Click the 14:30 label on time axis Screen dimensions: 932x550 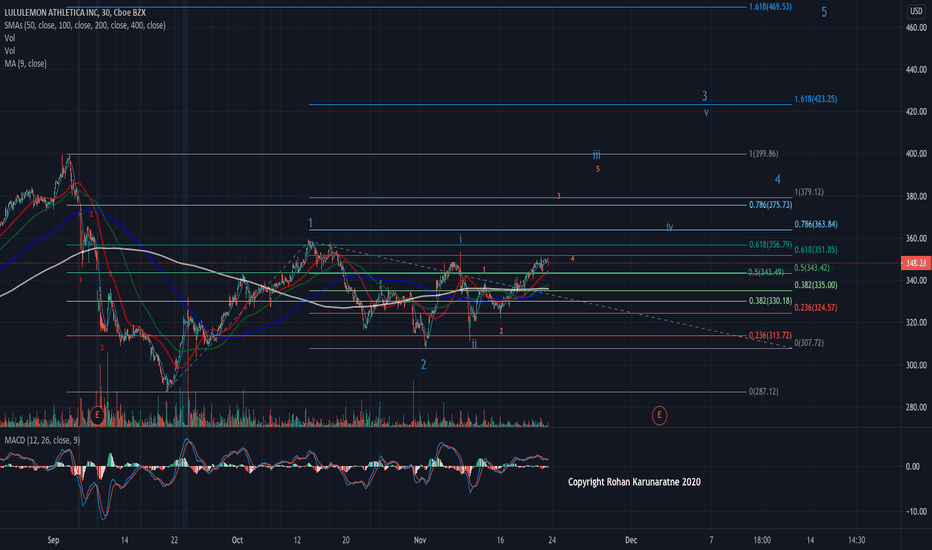[x=856, y=540]
